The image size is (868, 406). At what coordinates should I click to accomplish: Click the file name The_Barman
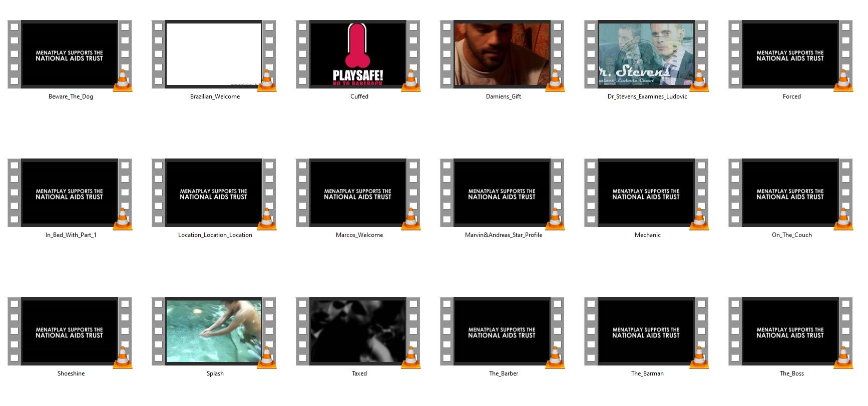click(x=648, y=373)
